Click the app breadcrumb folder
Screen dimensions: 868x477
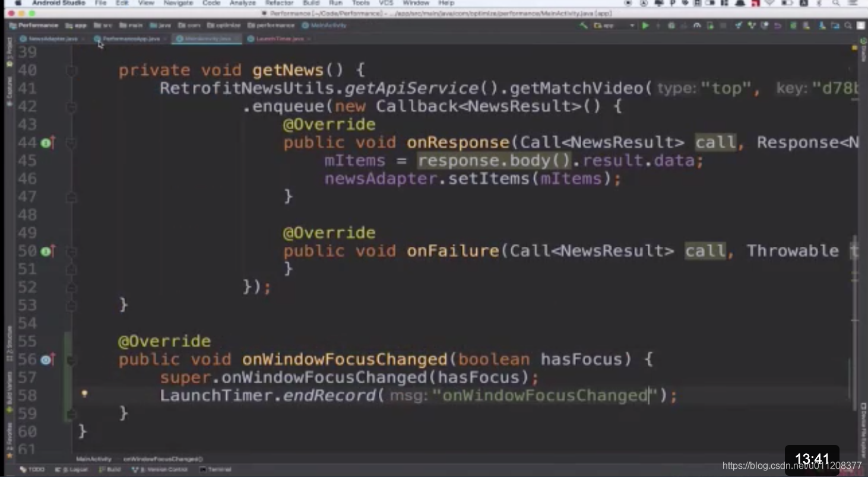[77, 26]
